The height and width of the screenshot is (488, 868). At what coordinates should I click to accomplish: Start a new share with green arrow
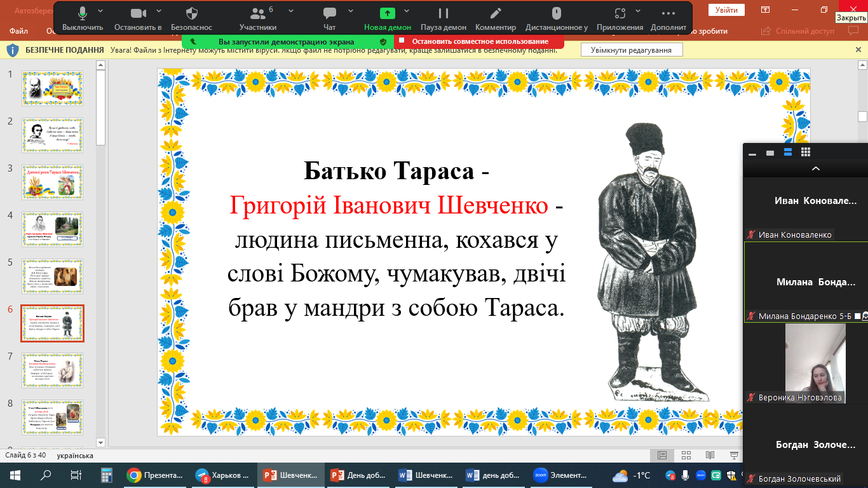coord(388,14)
